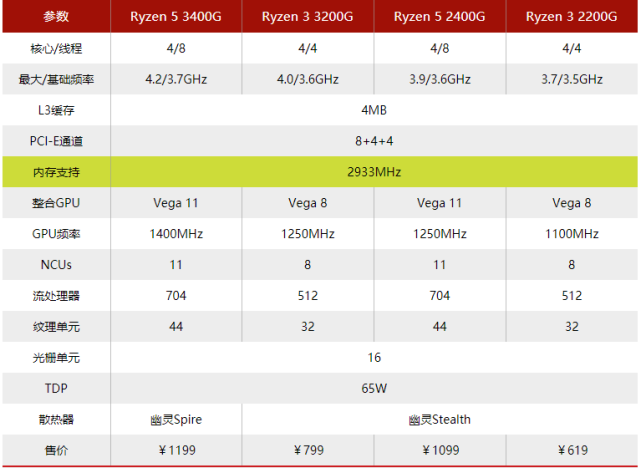Select the Ryzen 3 2200G header cell

coord(572,16)
